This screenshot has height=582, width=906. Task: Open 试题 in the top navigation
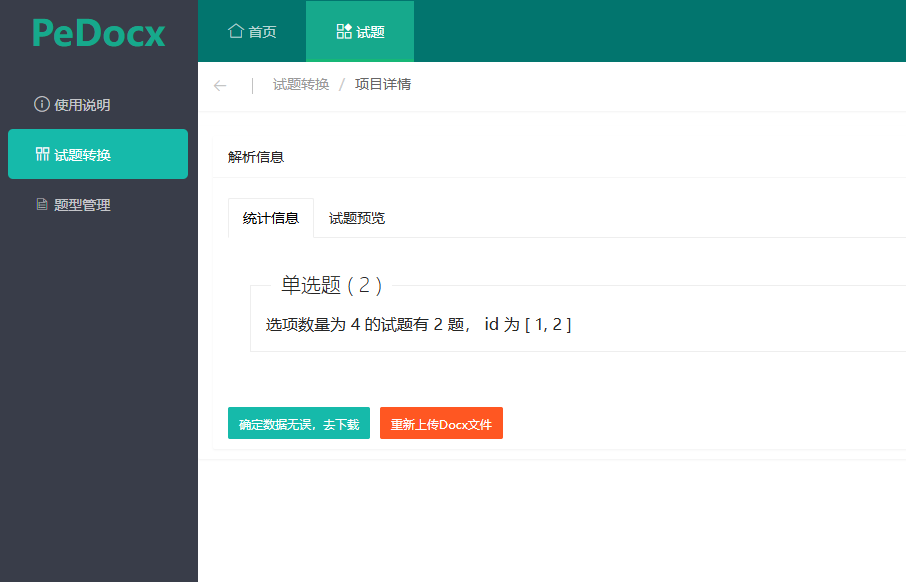(360, 31)
